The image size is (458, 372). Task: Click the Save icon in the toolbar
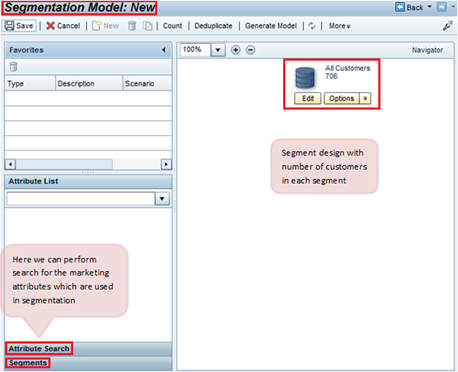[x=10, y=26]
